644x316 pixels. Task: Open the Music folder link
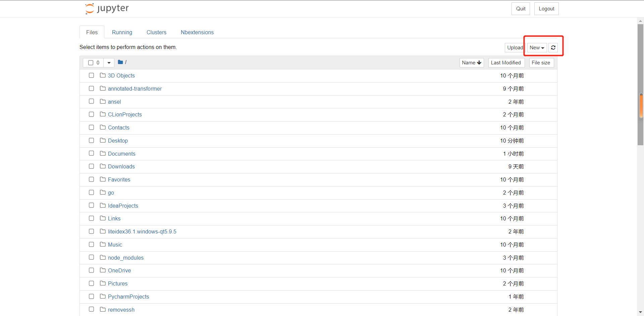coord(115,245)
